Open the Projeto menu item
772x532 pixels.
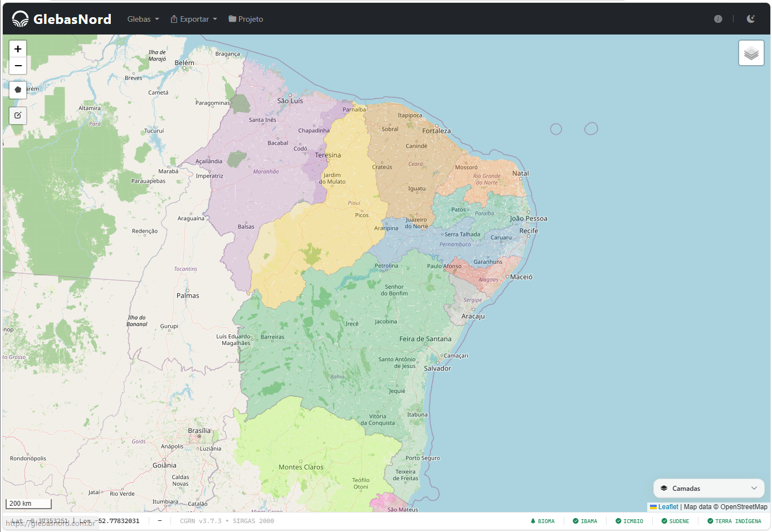[246, 19]
